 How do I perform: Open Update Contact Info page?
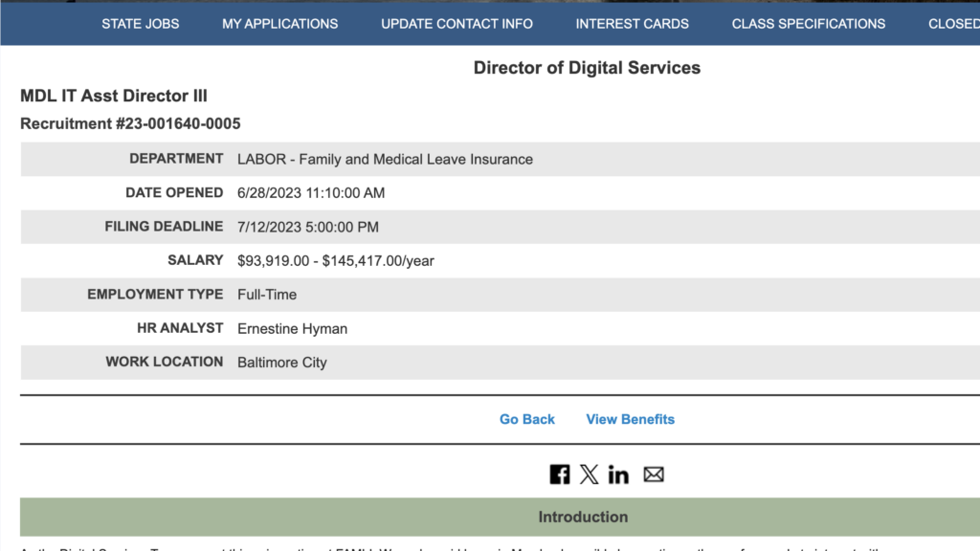click(x=457, y=24)
